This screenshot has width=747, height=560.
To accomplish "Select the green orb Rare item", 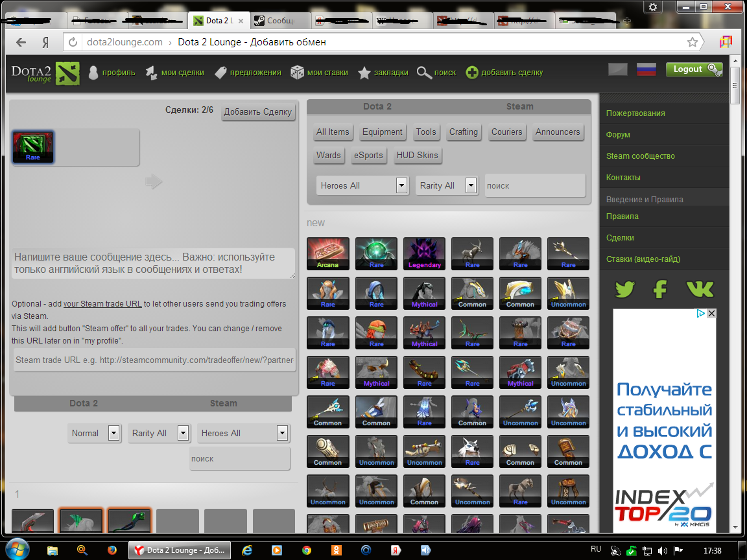I will 376,254.
